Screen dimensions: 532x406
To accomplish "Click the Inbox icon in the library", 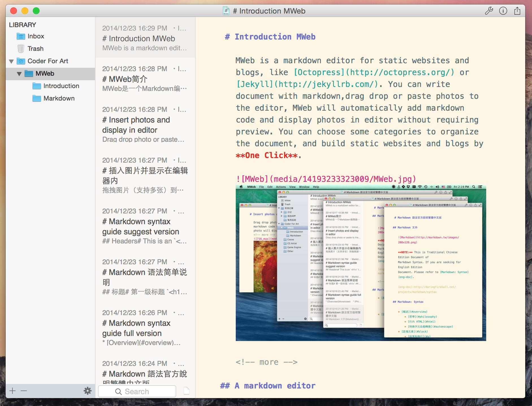I will (x=21, y=36).
